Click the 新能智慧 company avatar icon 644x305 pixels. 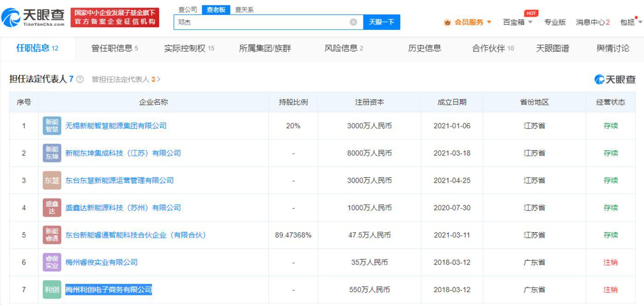coord(52,125)
